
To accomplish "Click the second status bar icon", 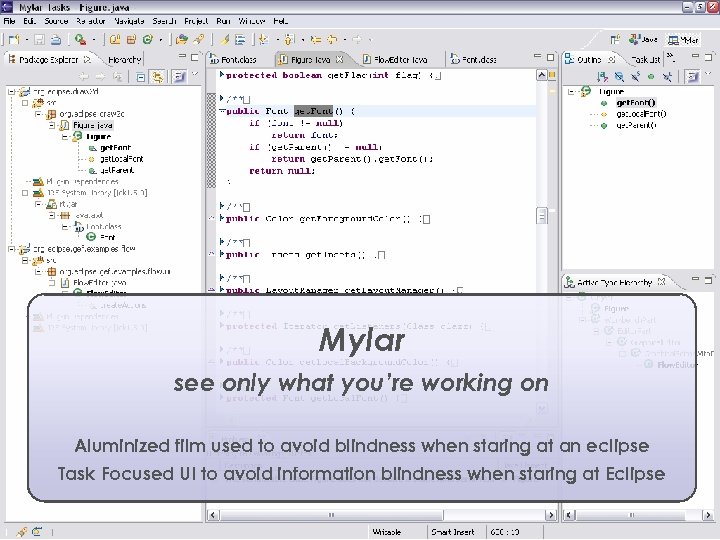I will [37, 532].
